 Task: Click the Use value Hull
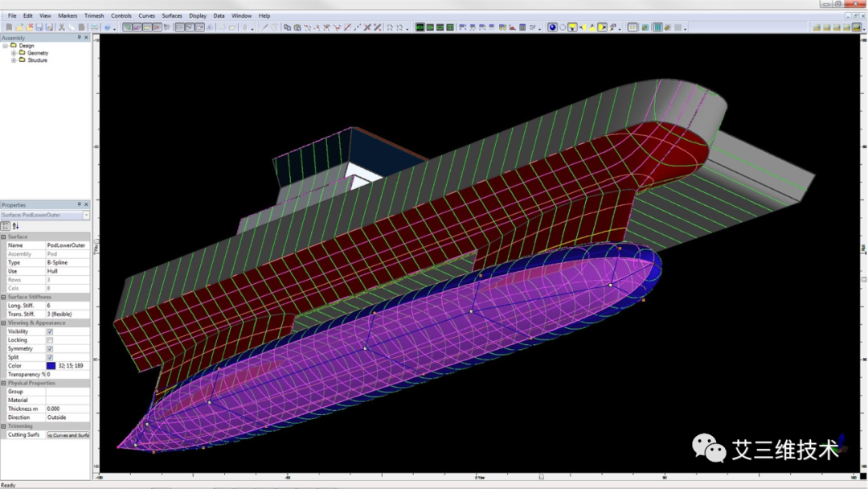coord(68,271)
